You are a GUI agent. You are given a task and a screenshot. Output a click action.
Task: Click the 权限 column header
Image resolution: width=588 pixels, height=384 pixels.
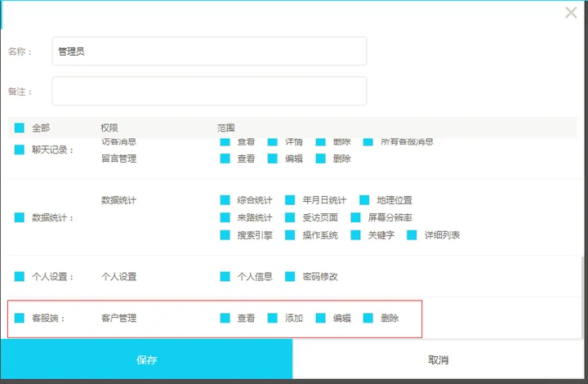[109, 128]
